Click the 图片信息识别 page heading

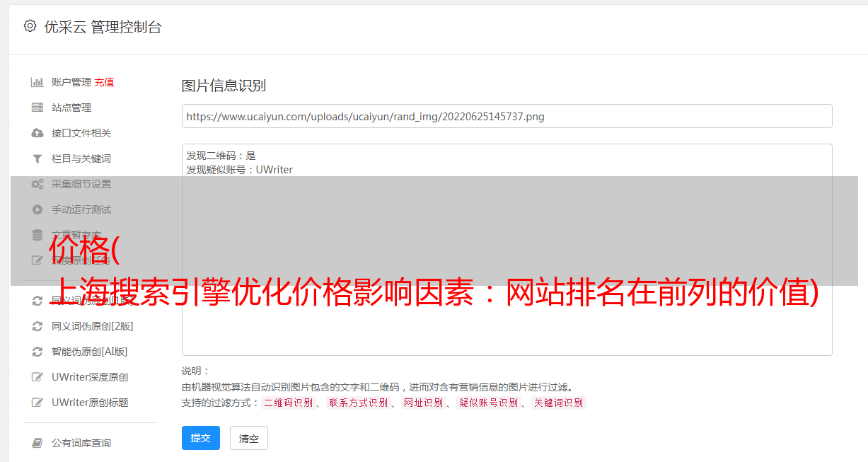coord(224,86)
